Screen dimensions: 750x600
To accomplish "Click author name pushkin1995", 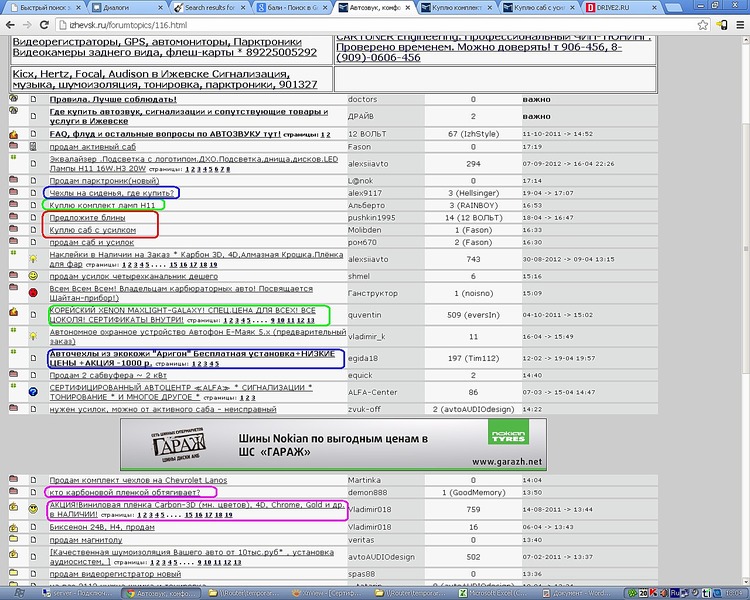I will (371, 217).
